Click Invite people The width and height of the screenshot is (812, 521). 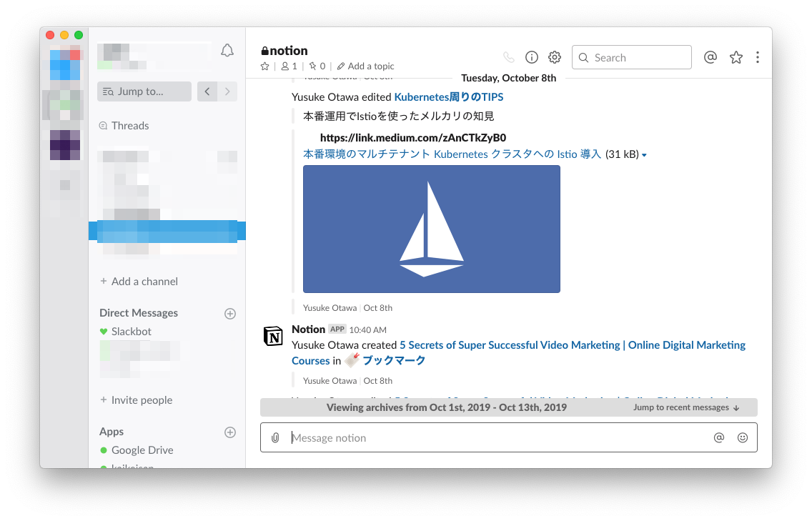tap(137, 400)
